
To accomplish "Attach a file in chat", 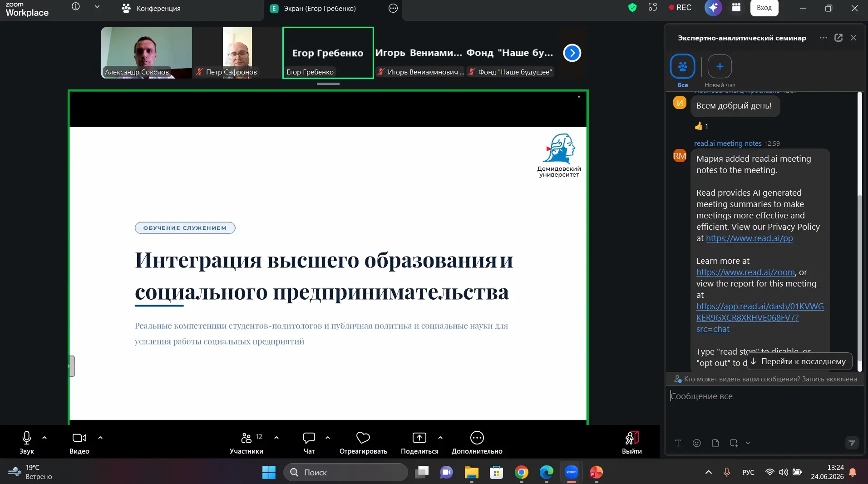I will [x=715, y=443].
